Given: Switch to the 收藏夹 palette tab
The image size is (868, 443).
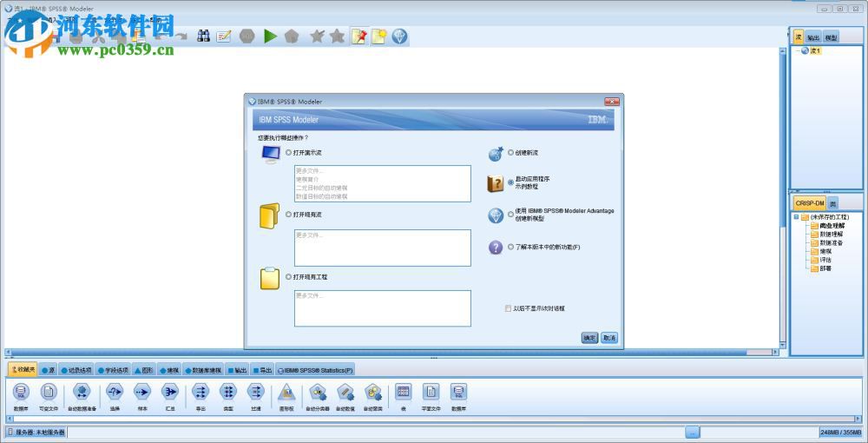Looking at the screenshot, I should click(23, 369).
